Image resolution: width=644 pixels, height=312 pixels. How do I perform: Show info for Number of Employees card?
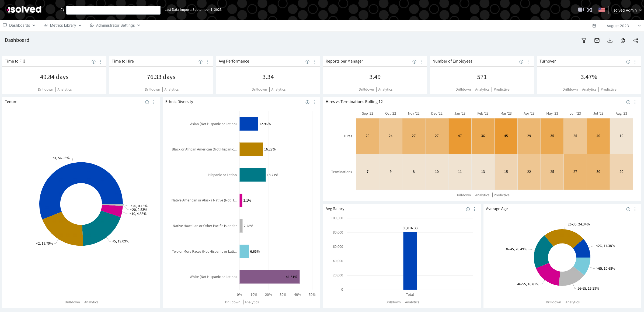pos(521,62)
